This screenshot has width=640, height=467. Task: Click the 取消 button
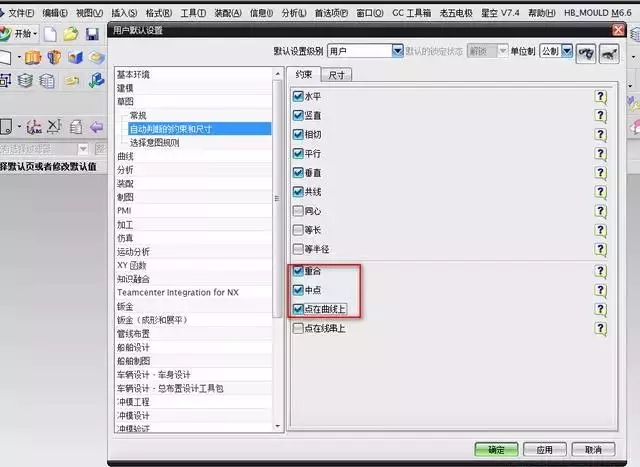click(593, 449)
